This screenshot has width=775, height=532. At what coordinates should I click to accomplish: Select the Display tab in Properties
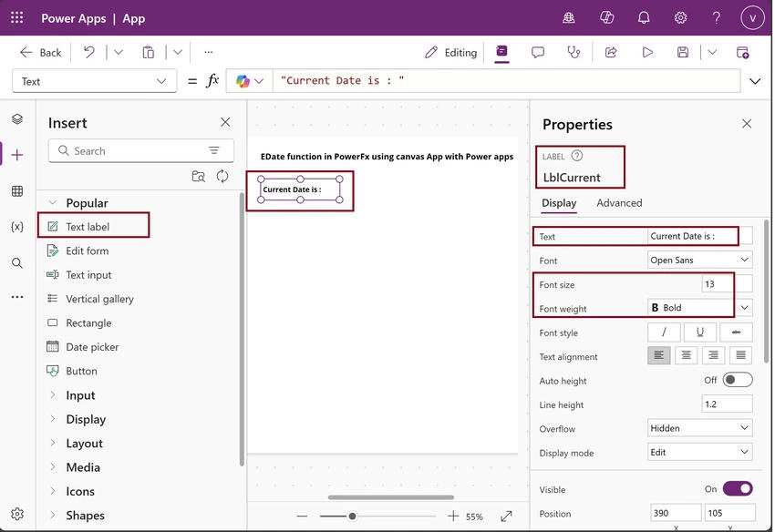559,203
